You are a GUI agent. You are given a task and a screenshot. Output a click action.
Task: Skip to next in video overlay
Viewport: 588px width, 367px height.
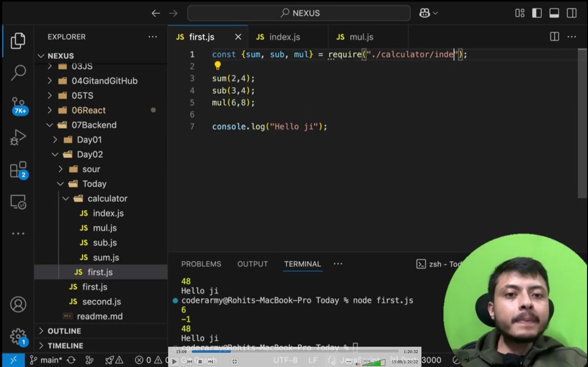(x=211, y=361)
